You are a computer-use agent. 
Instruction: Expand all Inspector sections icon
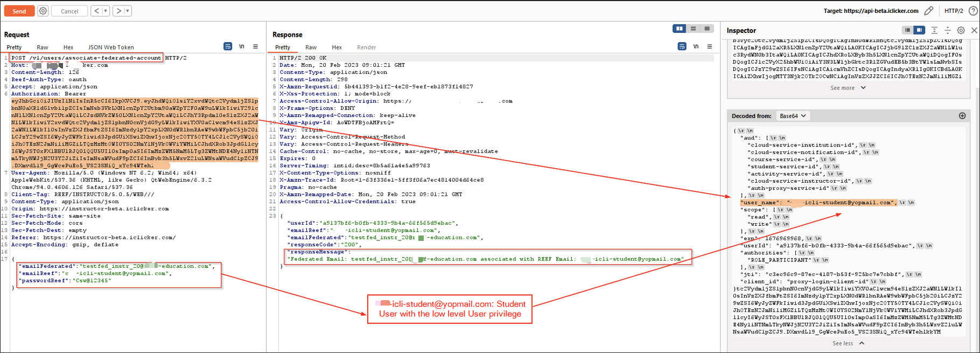[x=934, y=30]
